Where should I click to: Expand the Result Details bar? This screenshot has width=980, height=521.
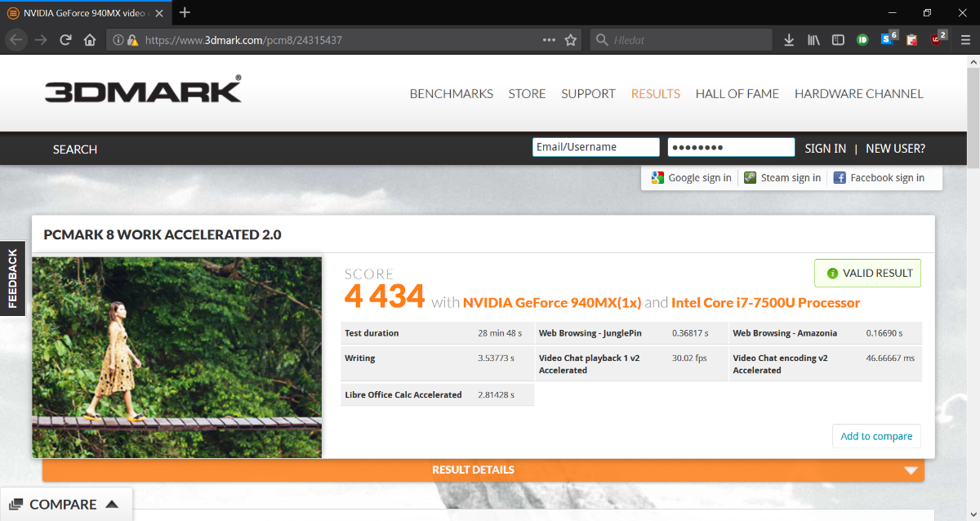pos(483,470)
